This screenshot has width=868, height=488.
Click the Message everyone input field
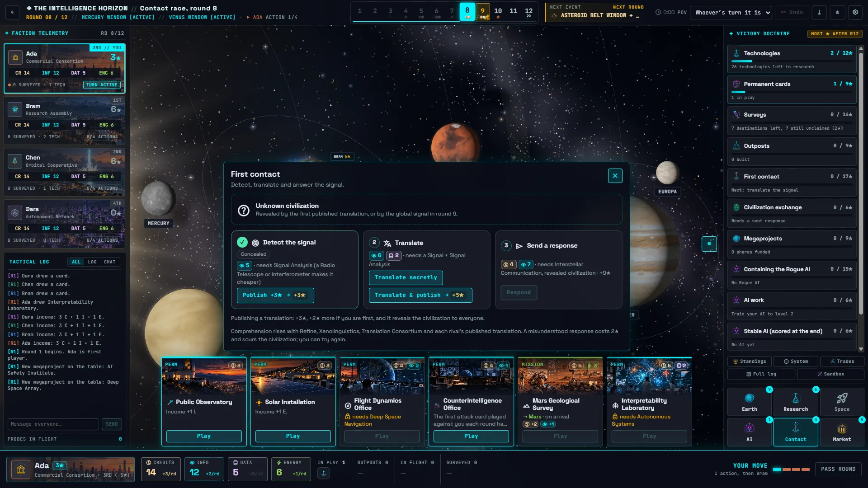(53, 424)
